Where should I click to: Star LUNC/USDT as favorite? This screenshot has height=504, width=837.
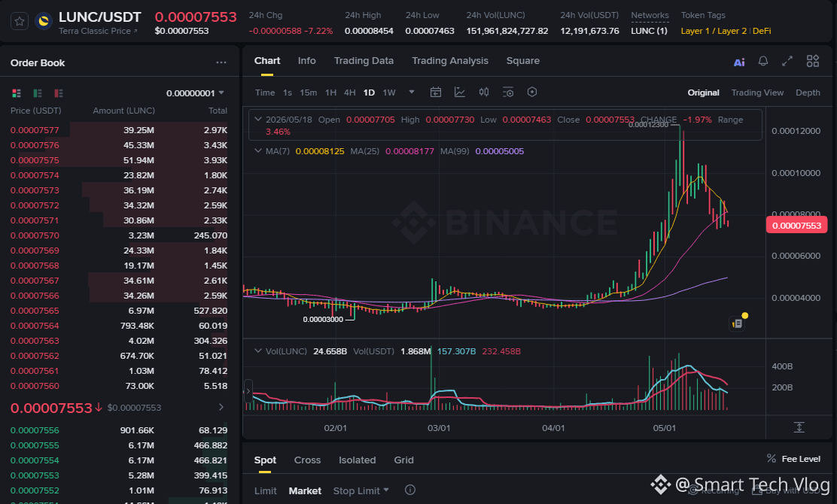pos(20,21)
